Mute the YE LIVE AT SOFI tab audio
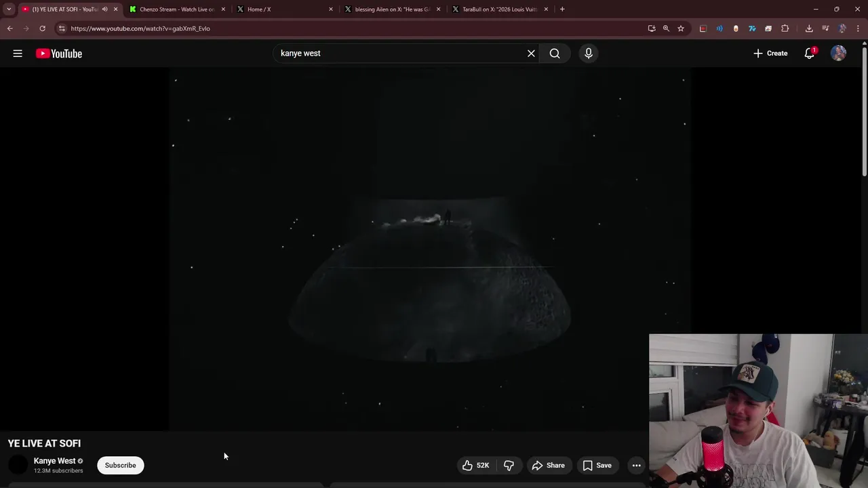 pyautogui.click(x=104, y=9)
